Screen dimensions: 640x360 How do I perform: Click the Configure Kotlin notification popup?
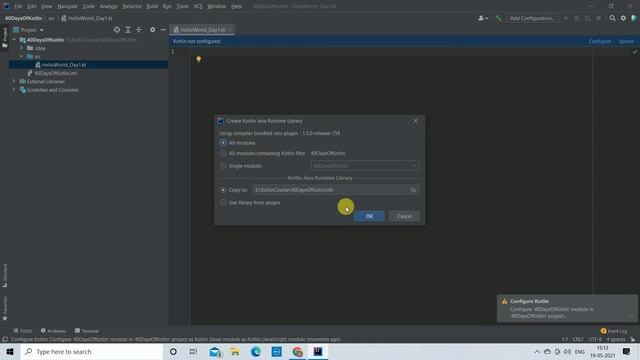tap(567, 308)
